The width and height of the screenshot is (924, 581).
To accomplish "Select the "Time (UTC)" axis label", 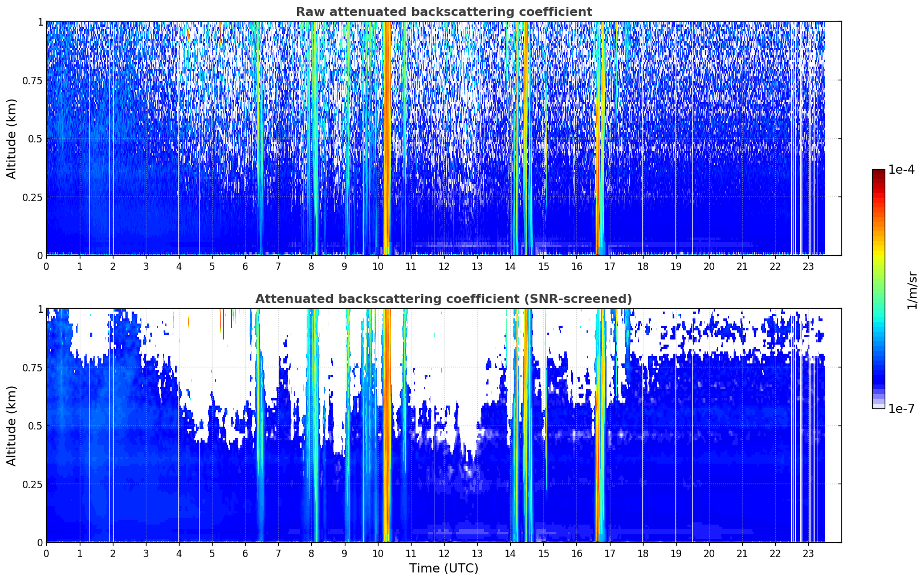I will pyautogui.click(x=443, y=568).
